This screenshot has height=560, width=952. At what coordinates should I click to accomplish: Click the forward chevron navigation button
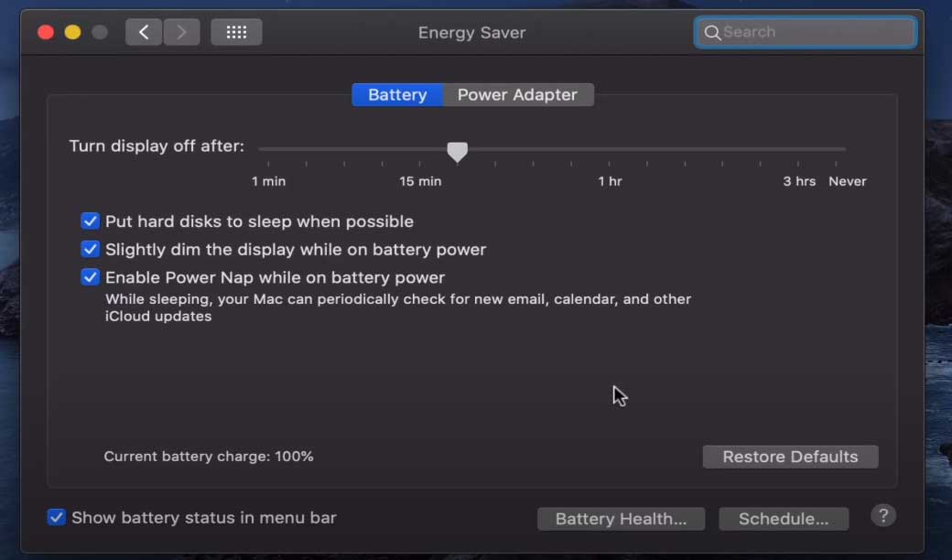pos(181,32)
